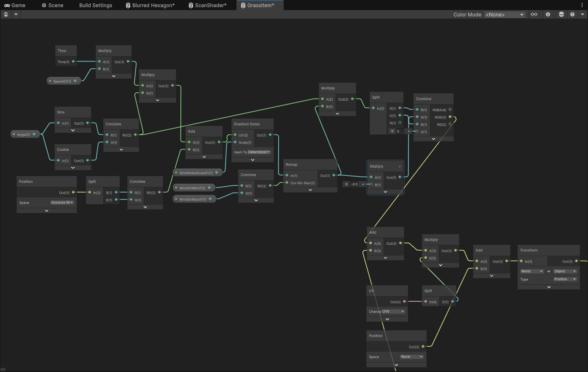This screenshot has height=372, width=588.
Task: Select the Time node header
Action: coord(66,51)
